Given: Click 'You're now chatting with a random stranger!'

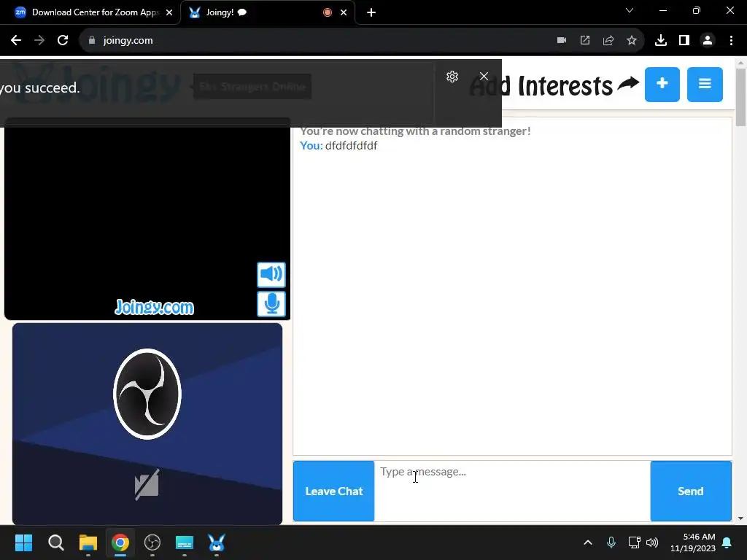Looking at the screenshot, I should (415, 131).
